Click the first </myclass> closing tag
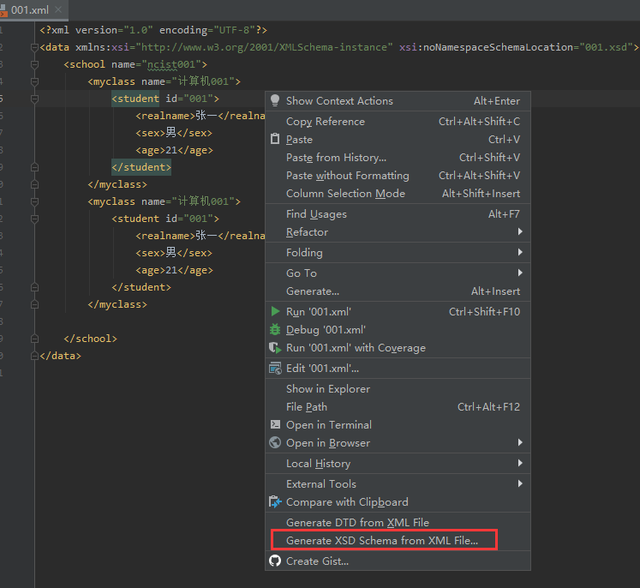The width and height of the screenshot is (640, 588). tap(117, 184)
